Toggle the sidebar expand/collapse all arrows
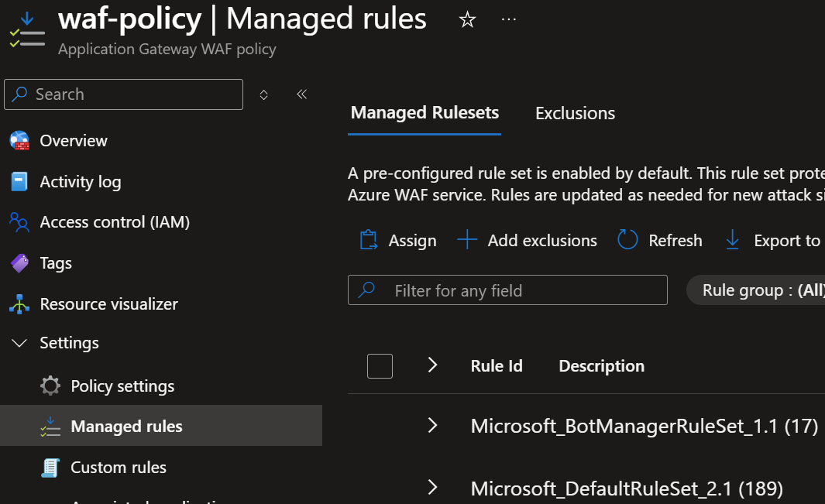This screenshot has width=825, height=504. coord(263,94)
